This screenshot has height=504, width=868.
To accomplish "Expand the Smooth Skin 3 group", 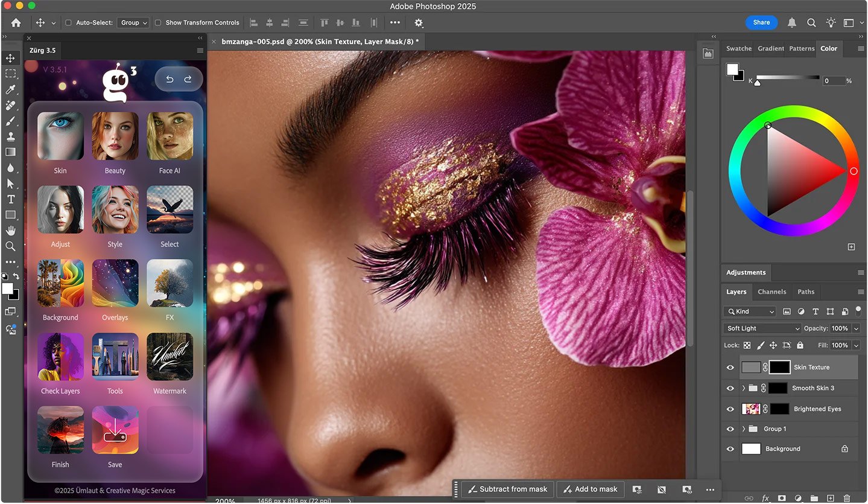I will [744, 388].
